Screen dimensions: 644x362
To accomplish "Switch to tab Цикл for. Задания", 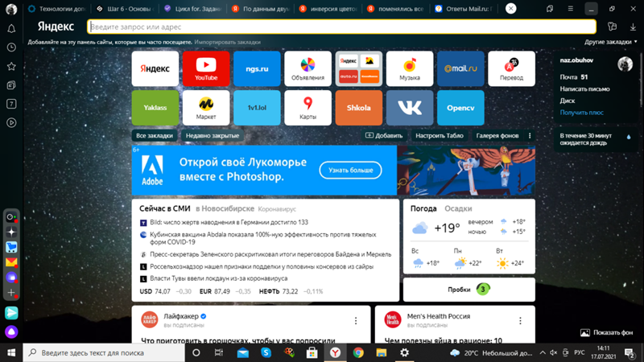I will pyautogui.click(x=193, y=9).
